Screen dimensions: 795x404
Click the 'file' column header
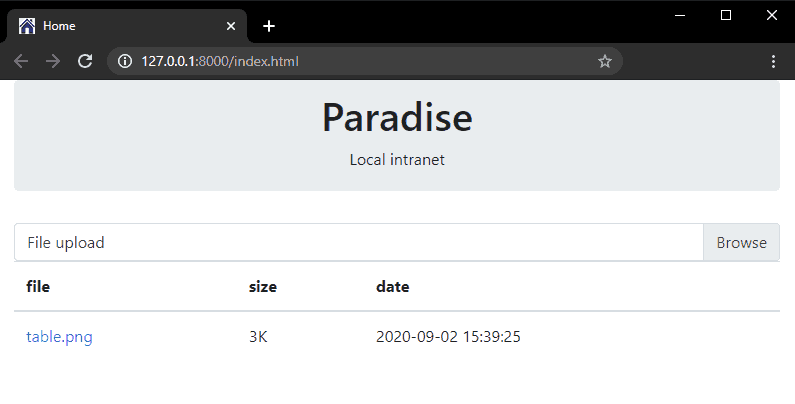(38, 287)
